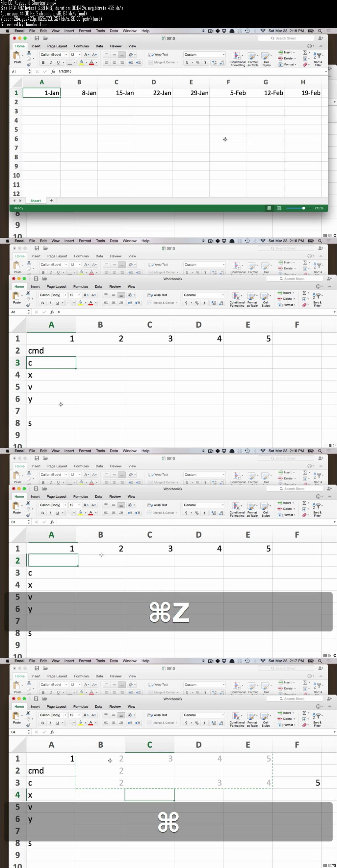Click Clear eraser icon in Workbook3 with name box A3
This screenshot has width=337, height=868.
[x=304, y=305]
